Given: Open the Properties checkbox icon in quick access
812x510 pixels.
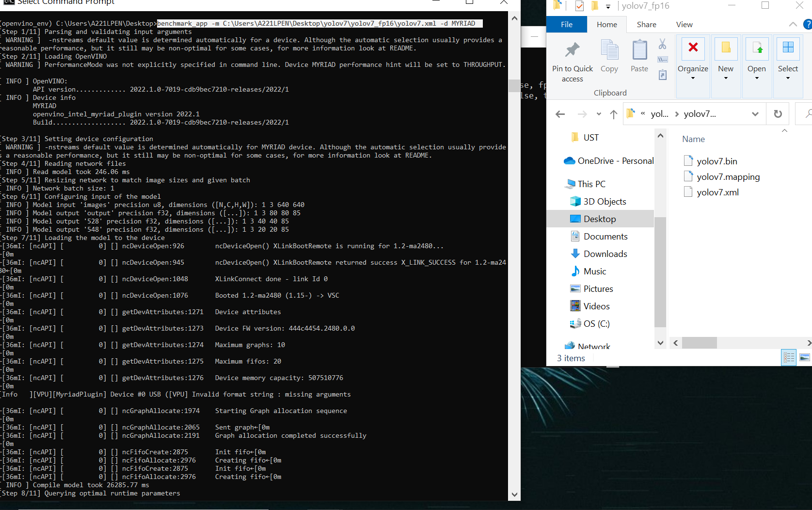Looking at the screenshot, I should pos(579,6).
